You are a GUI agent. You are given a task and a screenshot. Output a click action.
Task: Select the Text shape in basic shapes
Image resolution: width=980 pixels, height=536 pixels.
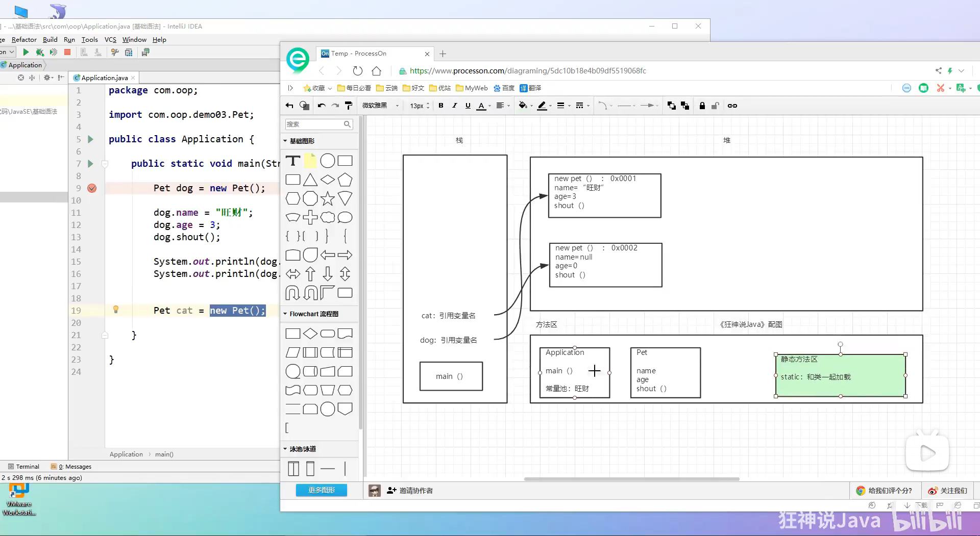click(x=292, y=161)
